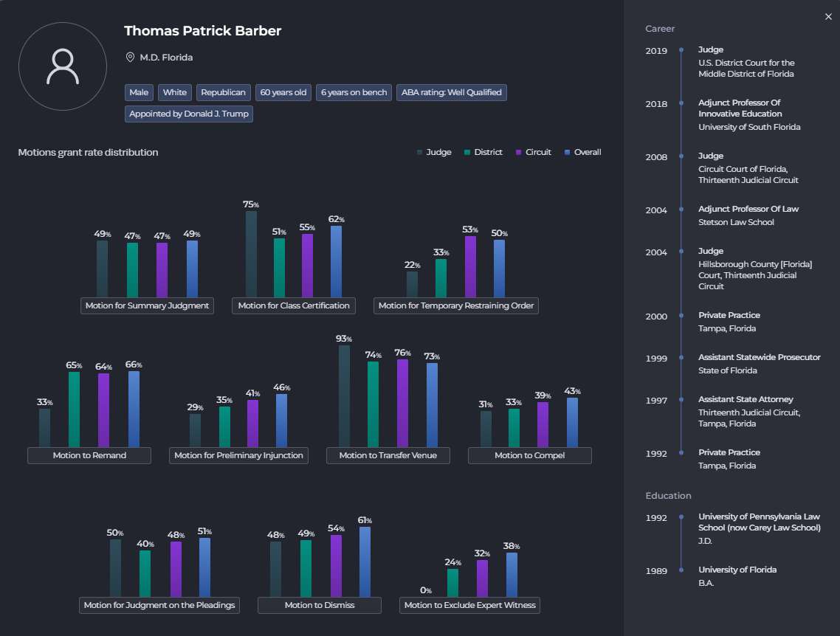Select the Motion to Exclude Expert Witness label
Screen dimensions: 840x636
[x=470, y=605]
